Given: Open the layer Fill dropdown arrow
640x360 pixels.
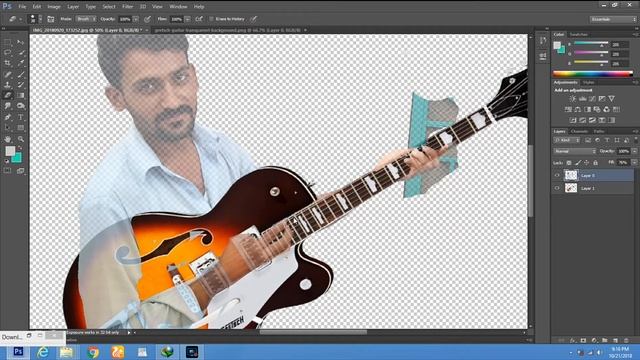Looking at the screenshot, I should tap(634, 162).
